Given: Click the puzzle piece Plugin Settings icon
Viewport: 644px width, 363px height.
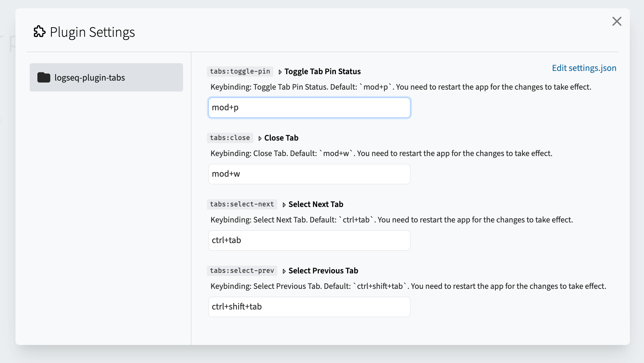Looking at the screenshot, I should click(x=40, y=32).
